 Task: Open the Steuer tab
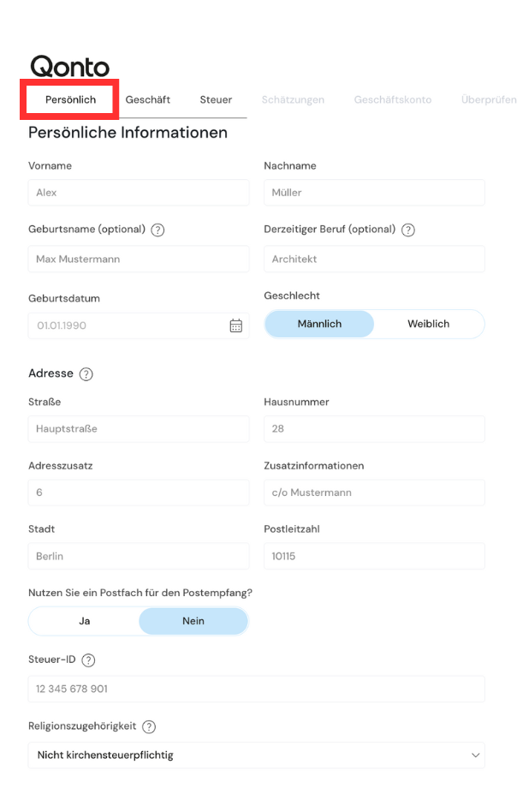point(216,99)
